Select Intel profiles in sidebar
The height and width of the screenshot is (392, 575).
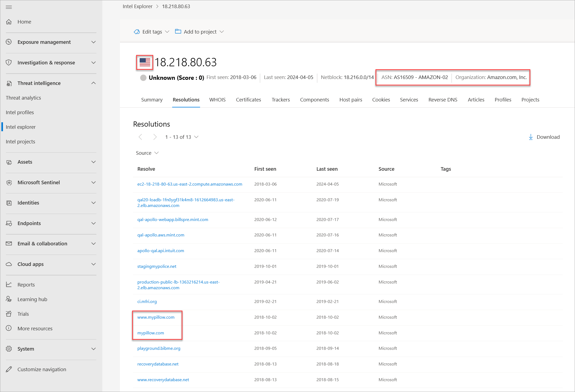coord(20,112)
